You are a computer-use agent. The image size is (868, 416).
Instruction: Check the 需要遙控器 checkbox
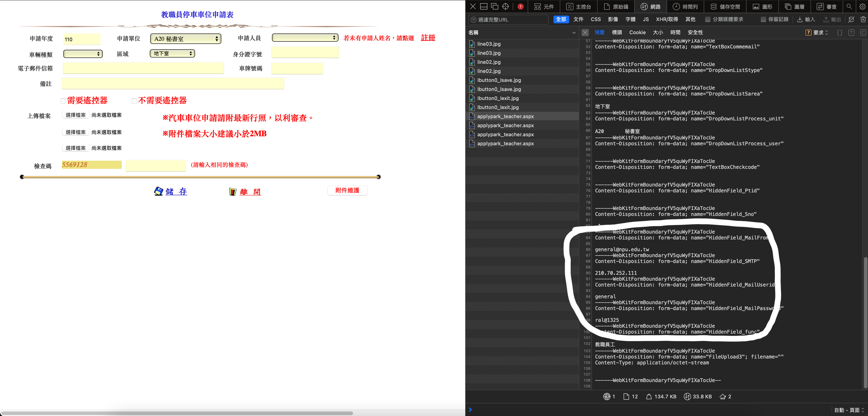[63, 101]
